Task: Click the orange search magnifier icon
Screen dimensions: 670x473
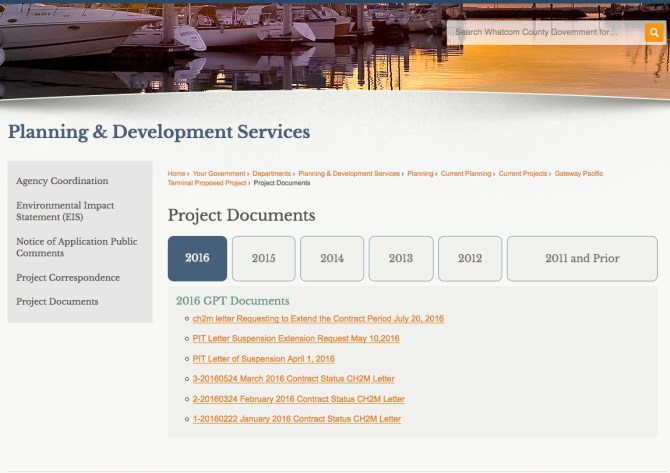Action: 654,32
